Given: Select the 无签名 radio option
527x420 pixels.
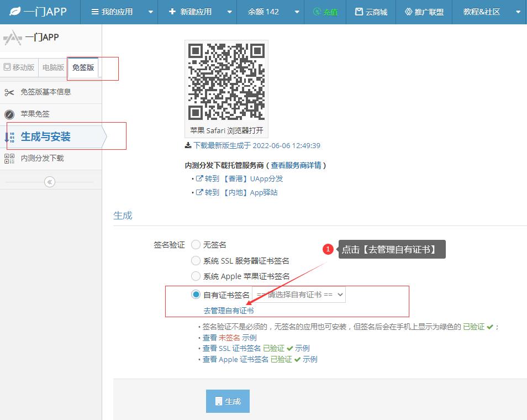Looking at the screenshot, I should (x=196, y=244).
